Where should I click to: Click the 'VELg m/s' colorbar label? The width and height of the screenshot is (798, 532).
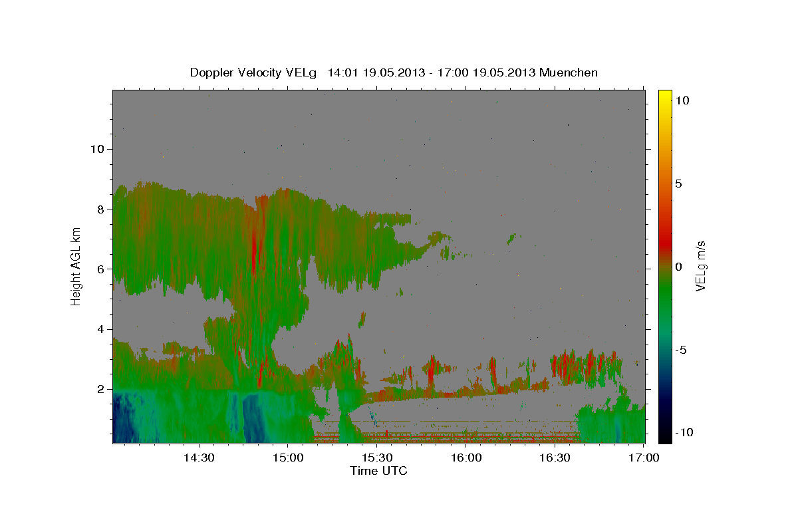click(x=700, y=267)
